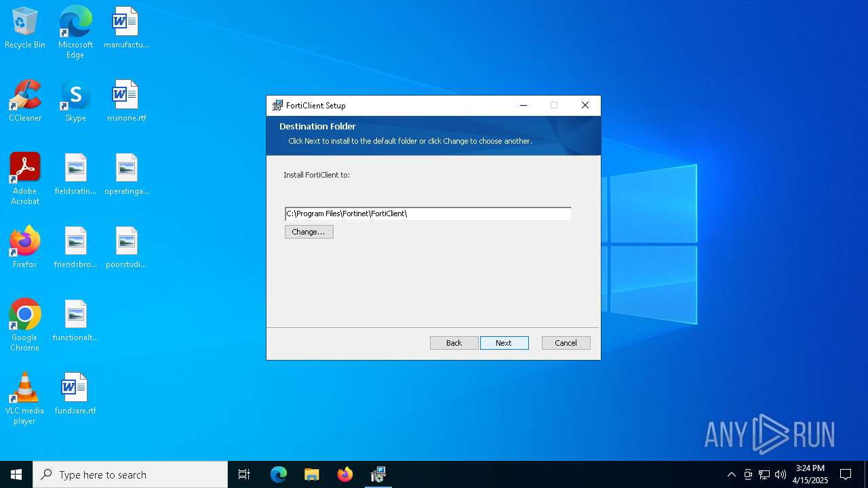Click the Change... folder button
This screenshot has width=868, height=488.
click(309, 232)
